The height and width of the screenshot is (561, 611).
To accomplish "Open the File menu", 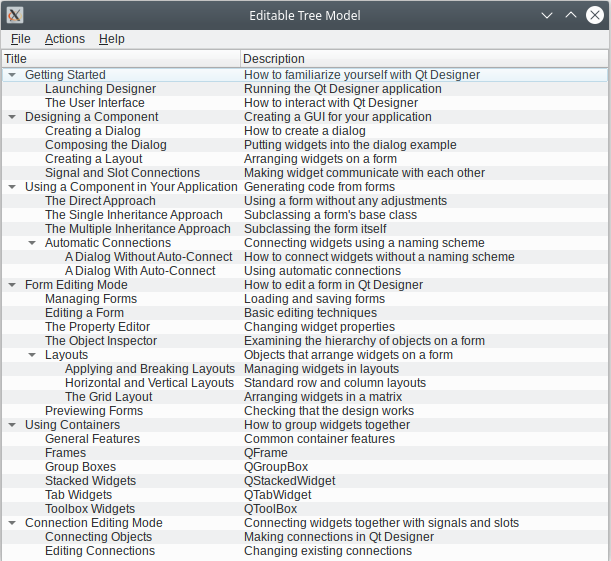I will click(21, 39).
